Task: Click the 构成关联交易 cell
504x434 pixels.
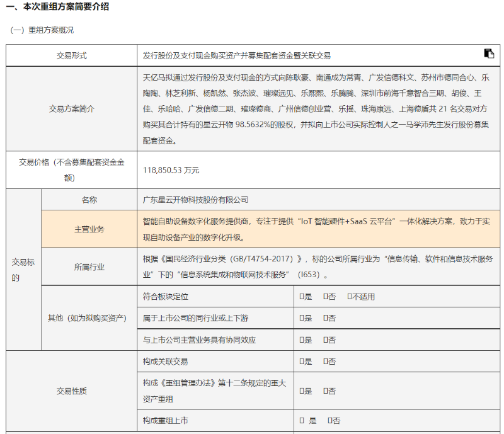Action: click(x=215, y=362)
